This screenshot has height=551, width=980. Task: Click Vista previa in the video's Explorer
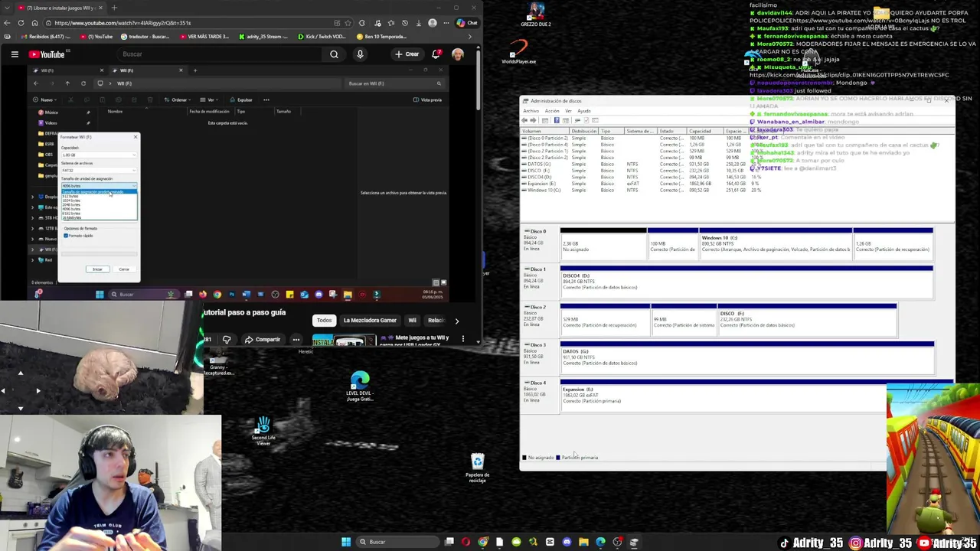428,99
